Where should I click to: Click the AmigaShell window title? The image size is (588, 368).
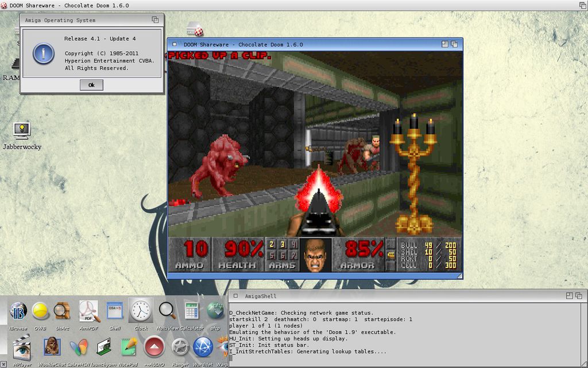pyautogui.click(x=261, y=296)
